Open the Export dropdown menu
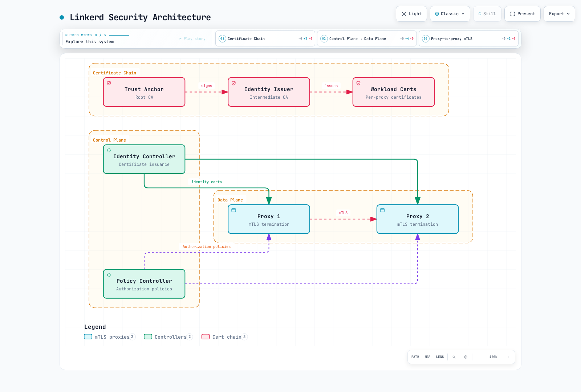The image size is (581, 392). [559, 14]
